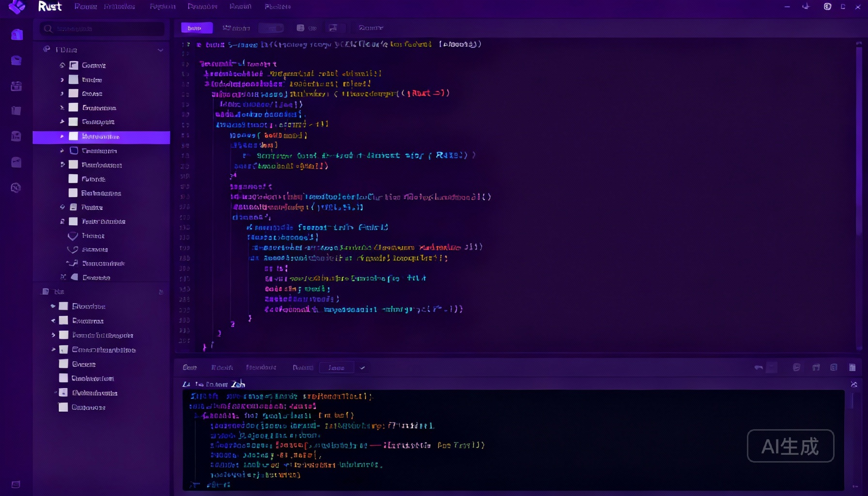Enable the checkmark beside the bottom panel dropdown
This screenshot has height=496, width=868.
(x=362, y=368)
